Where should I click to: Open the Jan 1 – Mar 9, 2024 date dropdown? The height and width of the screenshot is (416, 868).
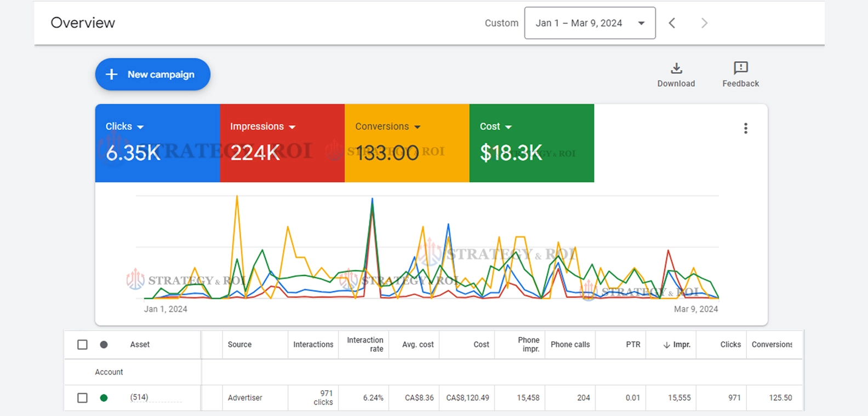pos(590,23)
